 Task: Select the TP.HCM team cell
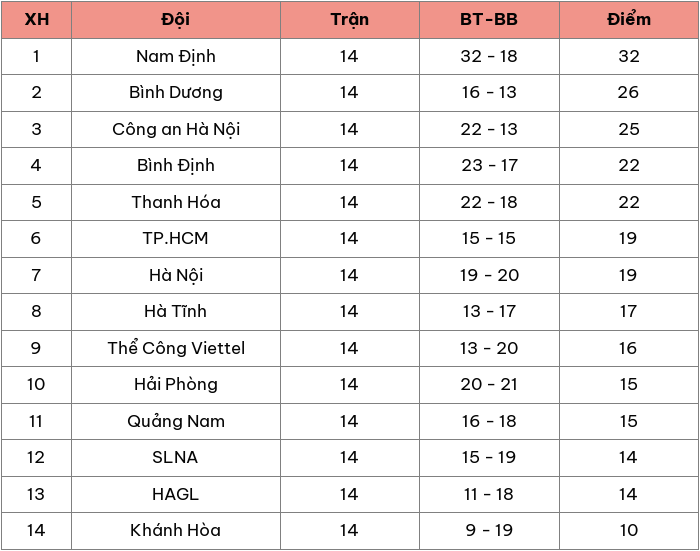click(x=176, y=238)
